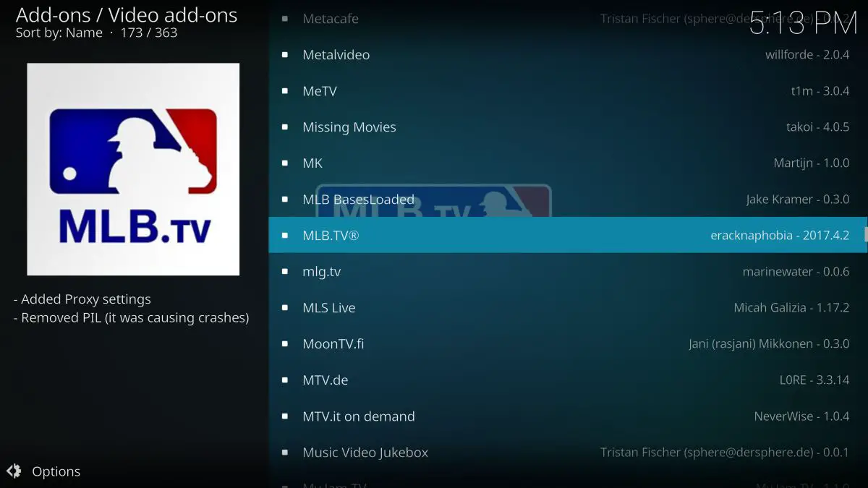Click the NeverWise - 1.0.4 text
The image size is (868, 488).
[x=802, y=416]
